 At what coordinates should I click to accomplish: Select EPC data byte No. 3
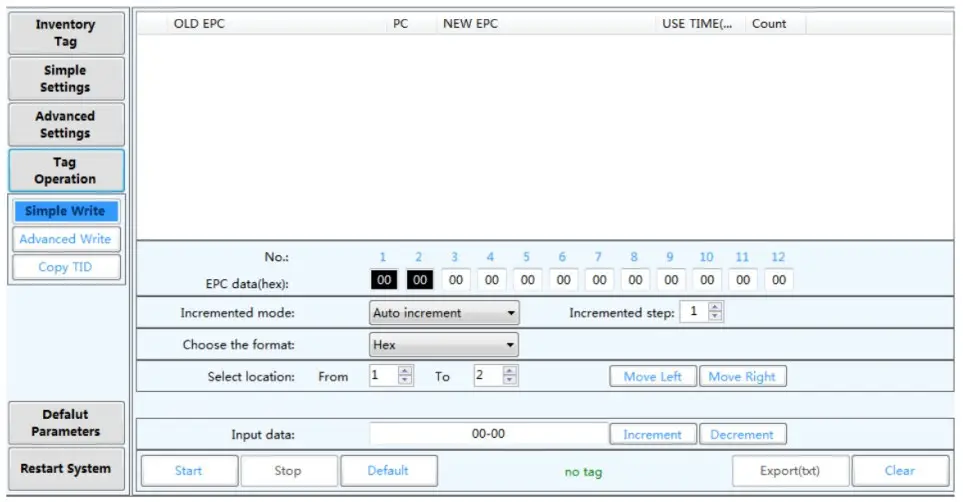click(x=456, y=280)
